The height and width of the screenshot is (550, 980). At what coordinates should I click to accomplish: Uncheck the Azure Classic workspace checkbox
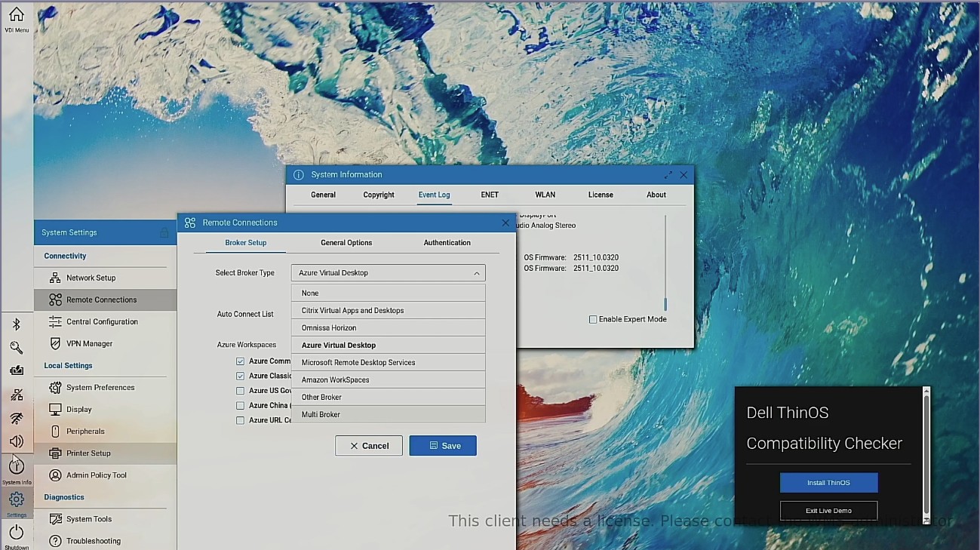click(x=240, y=376)
